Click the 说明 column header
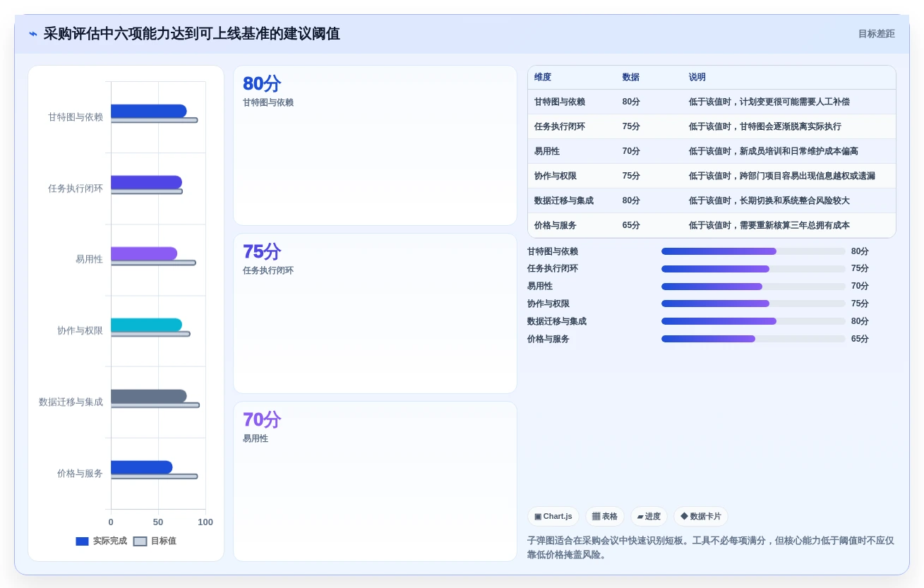This screenshot has height=588, width=924. point(697,77)
